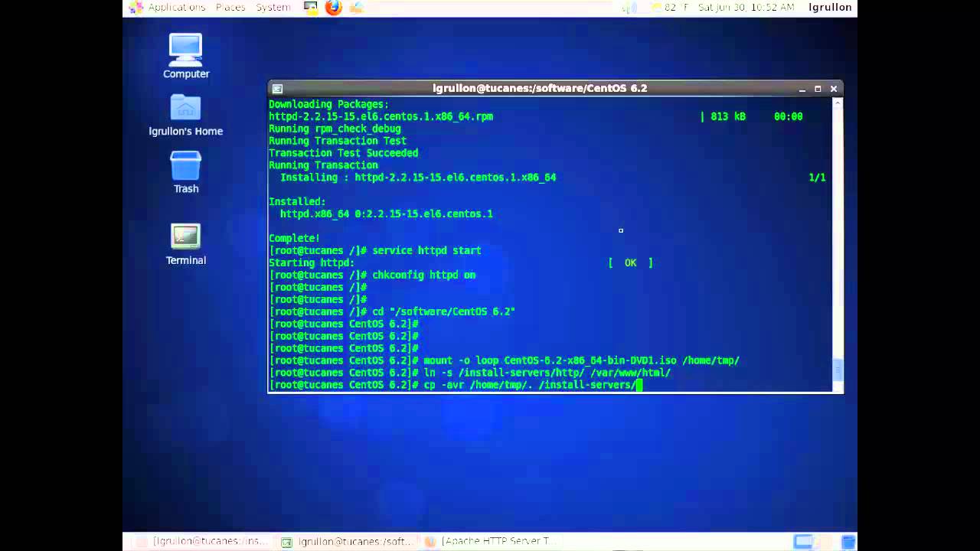
Task: Click the 'Installing : httpd-2.2.15-15' line
Action: (418, 178)
